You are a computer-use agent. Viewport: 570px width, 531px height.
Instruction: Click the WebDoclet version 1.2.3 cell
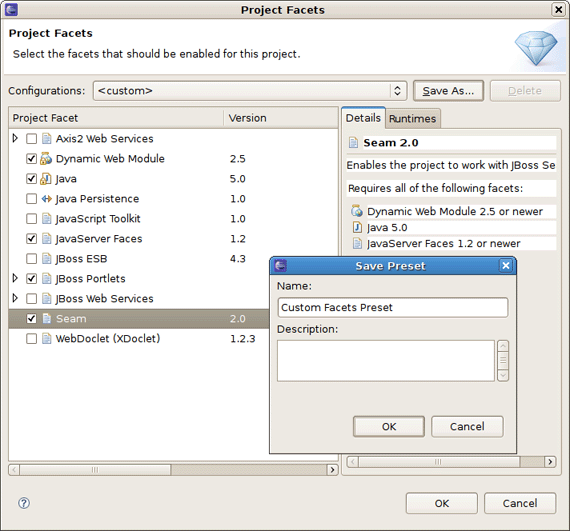point(243,338)
